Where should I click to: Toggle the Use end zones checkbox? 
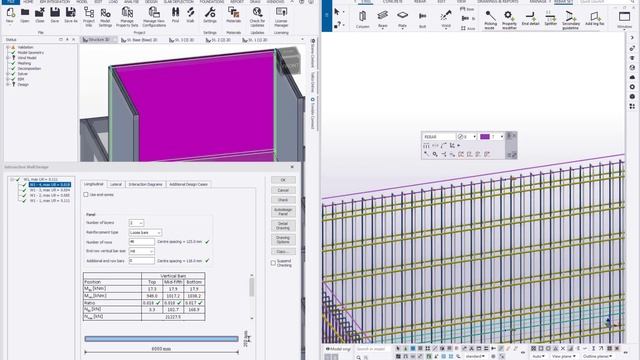pyautogui.click(x=86, y=195)
